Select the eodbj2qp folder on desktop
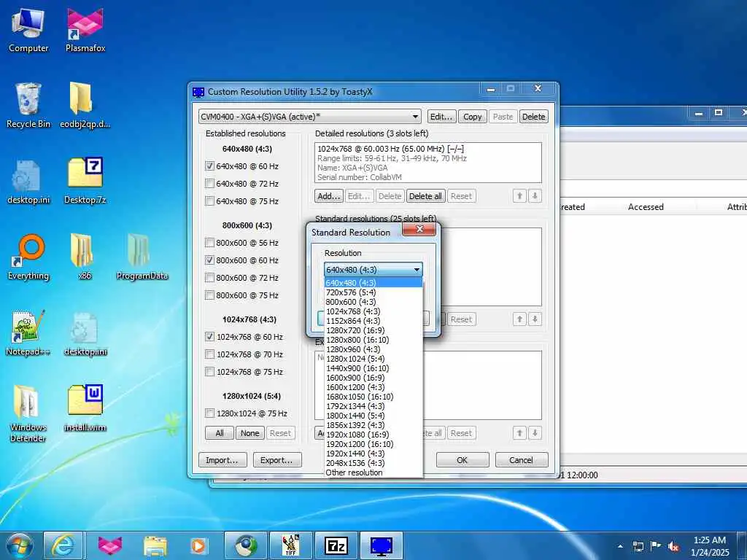This screenshot has height=560, width=747. 85,106
